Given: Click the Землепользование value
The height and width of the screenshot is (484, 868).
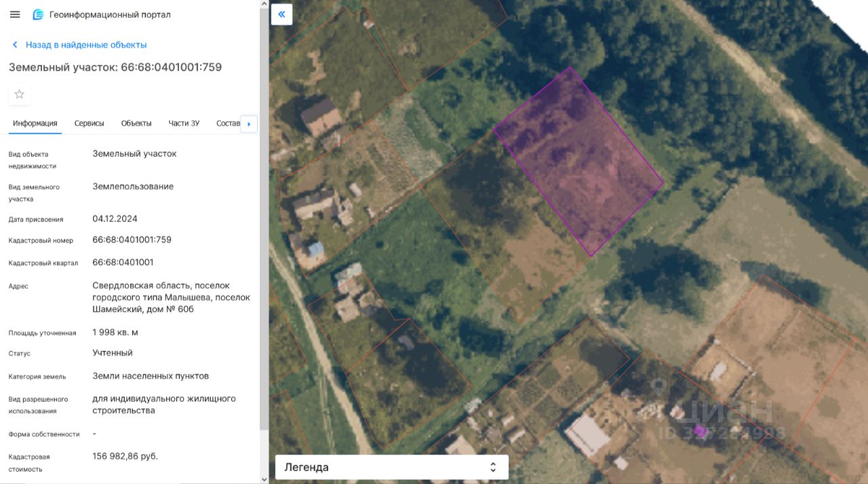Looking at the screenshot, I should click(133, 187).
